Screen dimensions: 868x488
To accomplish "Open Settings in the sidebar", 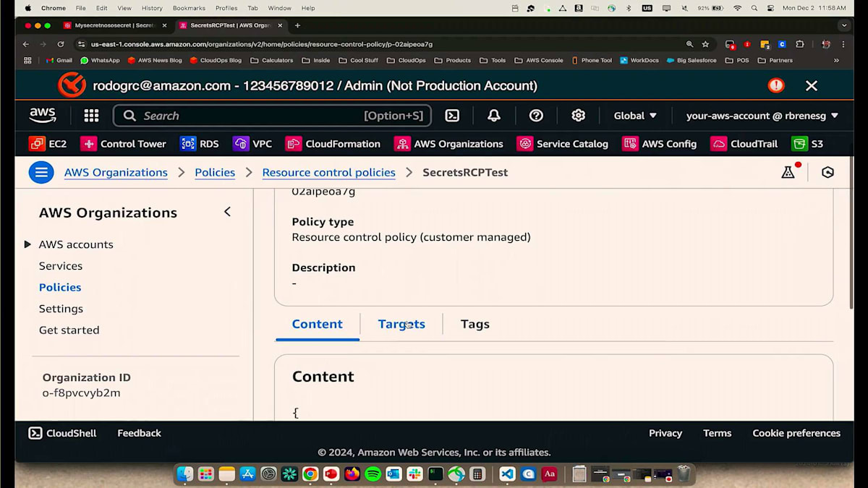I will point(61,309).
